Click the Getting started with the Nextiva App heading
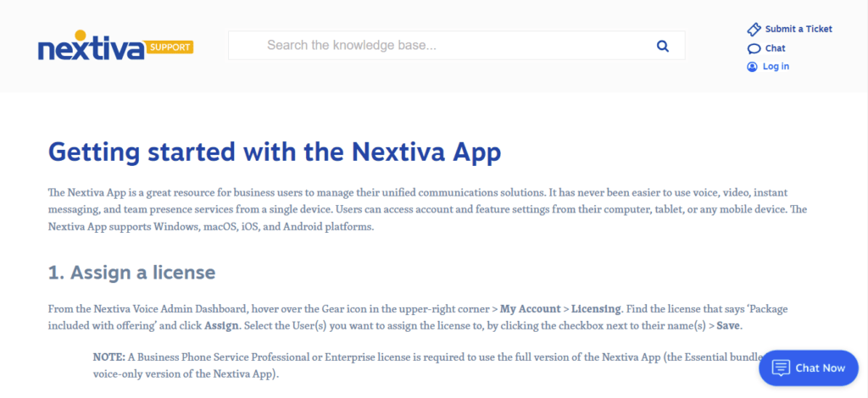 pyautogui.click(x=275, y=152)
